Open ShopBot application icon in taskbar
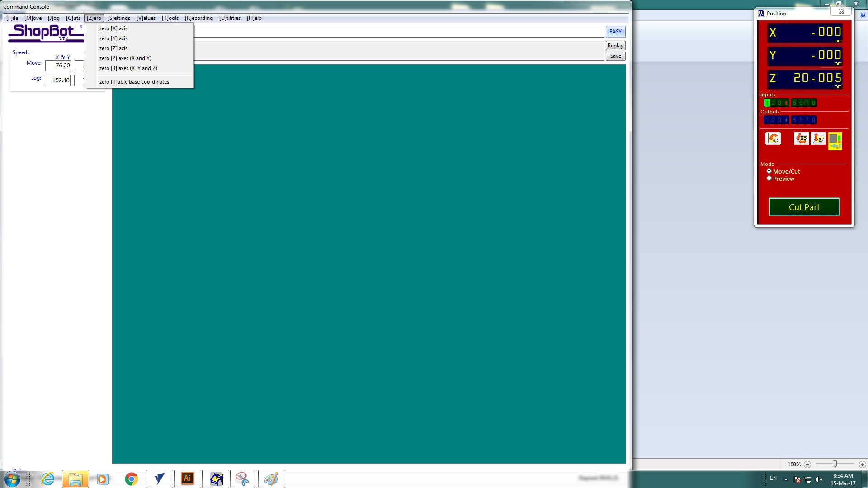The height and width of the screenshot is (488, 868). tap(216, 479)
